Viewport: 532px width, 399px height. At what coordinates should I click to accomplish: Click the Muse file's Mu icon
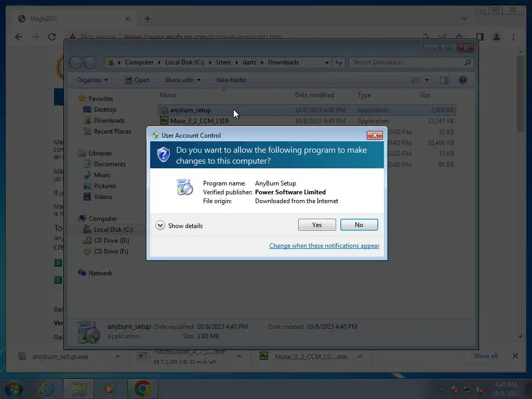(x=164, y=121)
